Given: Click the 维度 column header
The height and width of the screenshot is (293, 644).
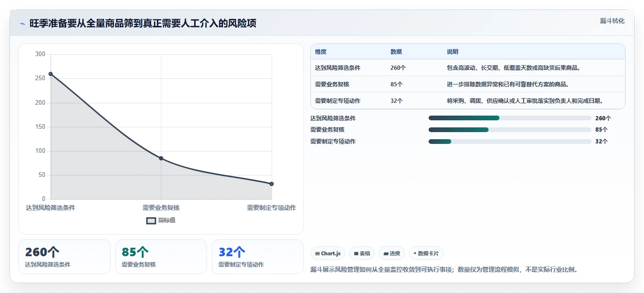Looking at the screenshot, I should pos(321,52).
